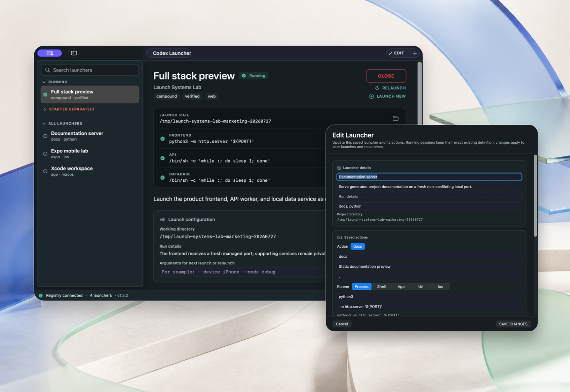Select the docs action tab

(x=358, y=247)
